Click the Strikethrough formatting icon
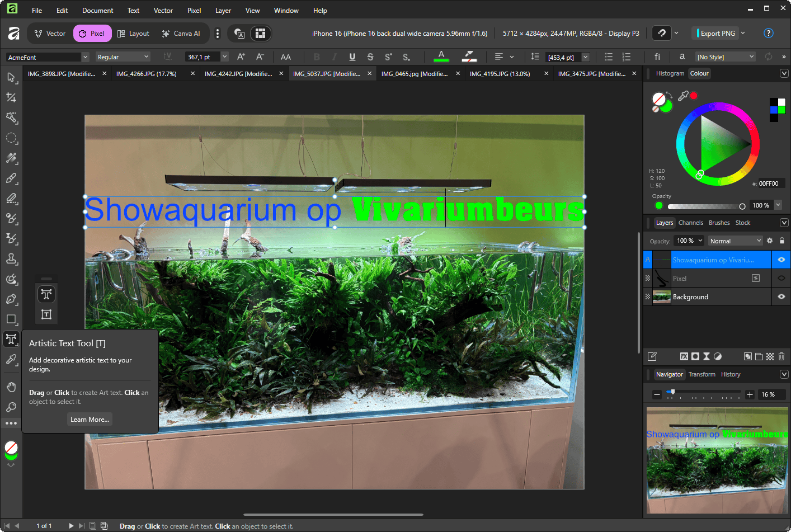 pos(370,57)
